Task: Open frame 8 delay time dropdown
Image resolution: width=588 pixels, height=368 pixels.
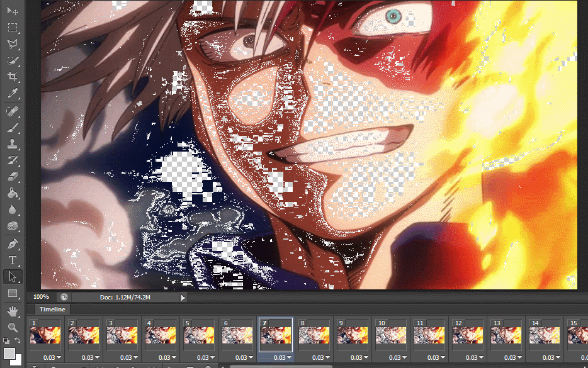Action: [x=321, y=357]
